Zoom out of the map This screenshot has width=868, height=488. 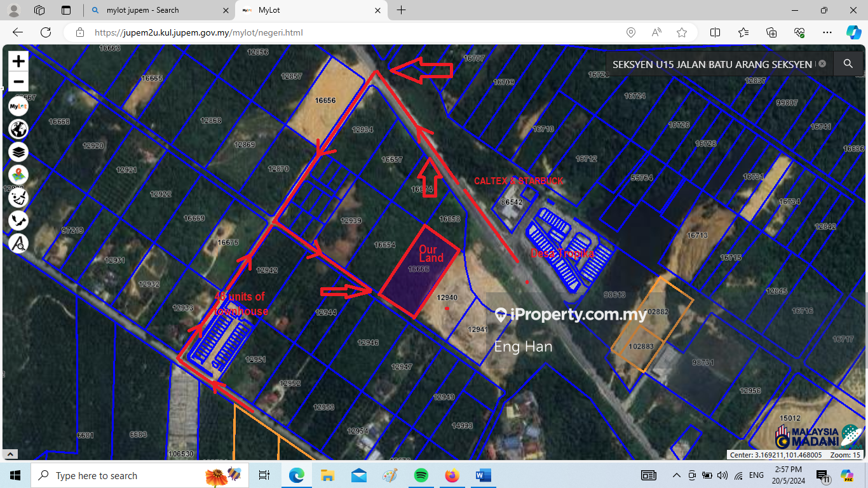(x=18, y=82)
